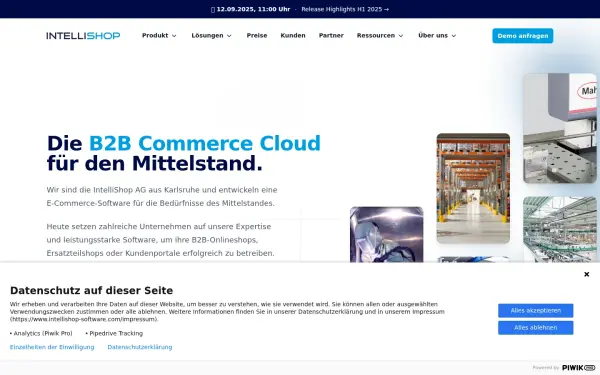Screen dimensions: 600x375
Task: Expand the Über uns menu chevron
Action: pyautogui.click(x=454, y=36)
